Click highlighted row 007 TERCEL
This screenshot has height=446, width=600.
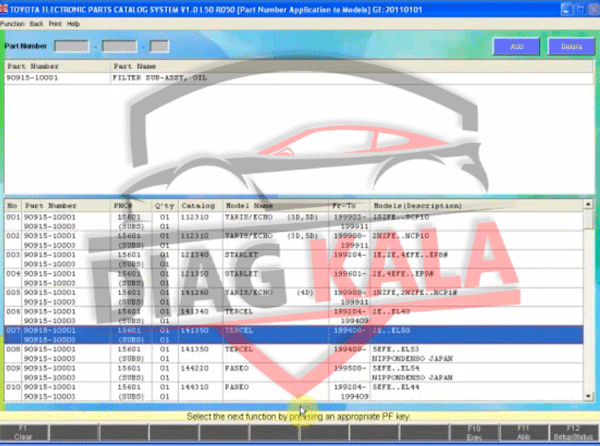tap(294, 335)
